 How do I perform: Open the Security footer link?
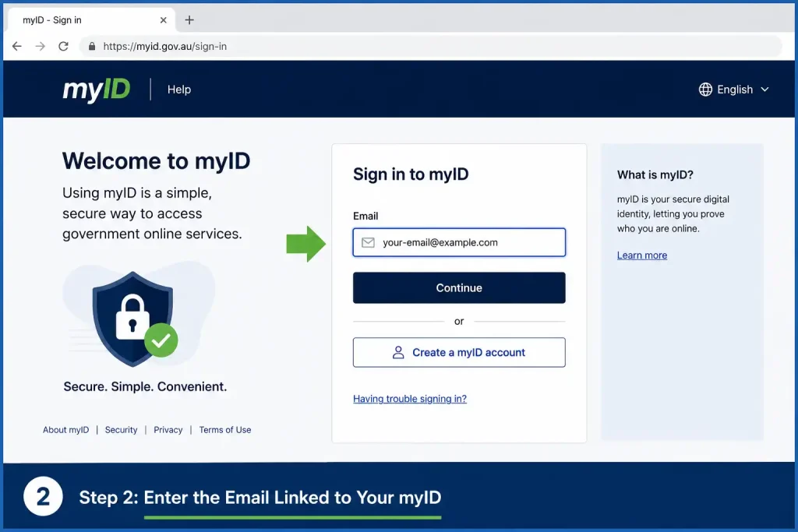[x=121, y=430]
